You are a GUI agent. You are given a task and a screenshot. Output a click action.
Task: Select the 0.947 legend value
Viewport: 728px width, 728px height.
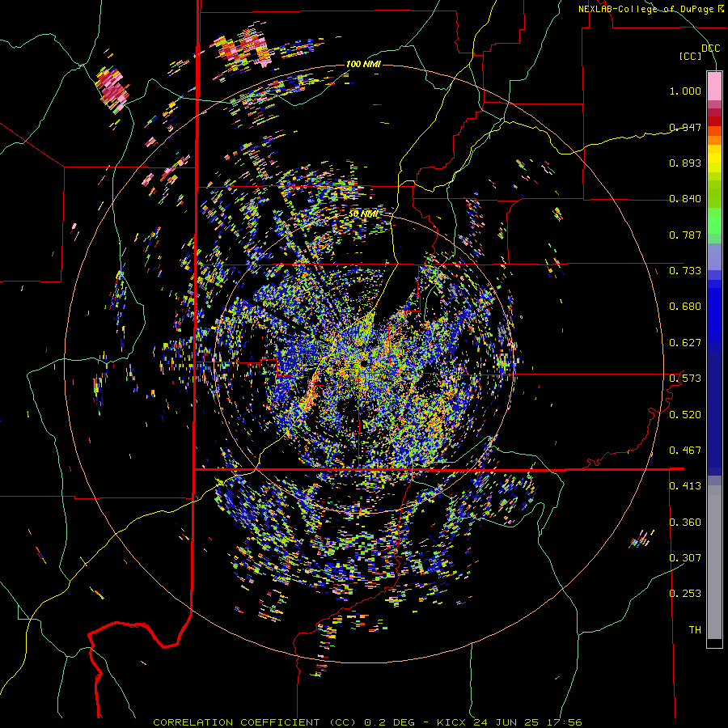[x=685, y=127]
